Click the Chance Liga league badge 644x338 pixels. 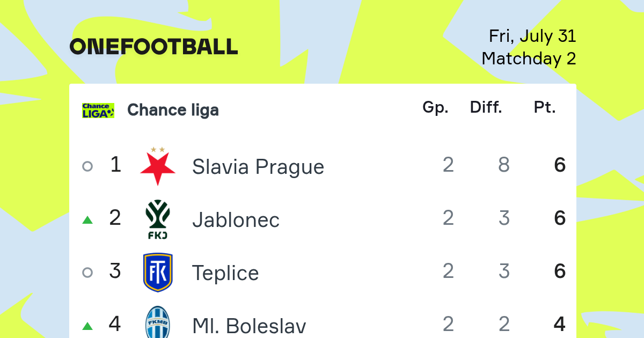coord(98,110)
